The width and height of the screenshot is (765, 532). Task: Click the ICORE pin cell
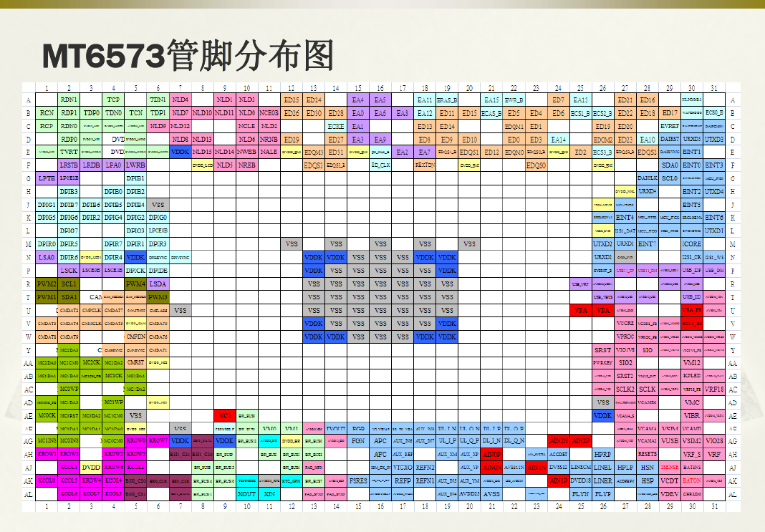692,244
